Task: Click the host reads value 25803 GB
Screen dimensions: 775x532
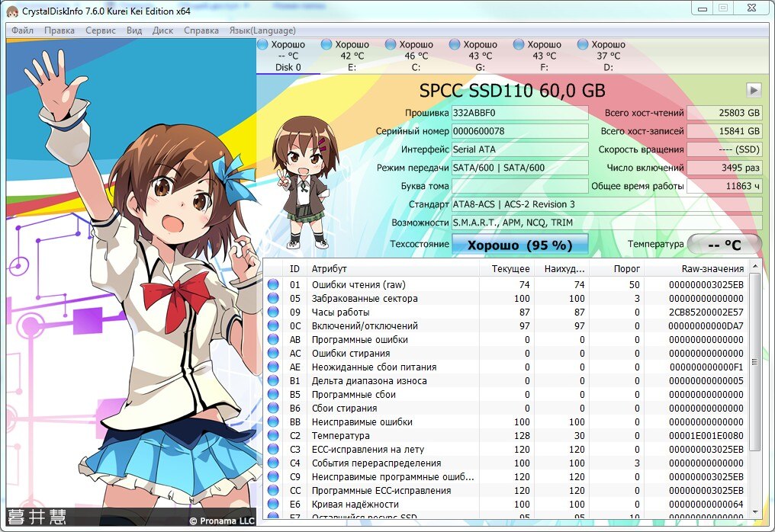Action: pos(725,113)
